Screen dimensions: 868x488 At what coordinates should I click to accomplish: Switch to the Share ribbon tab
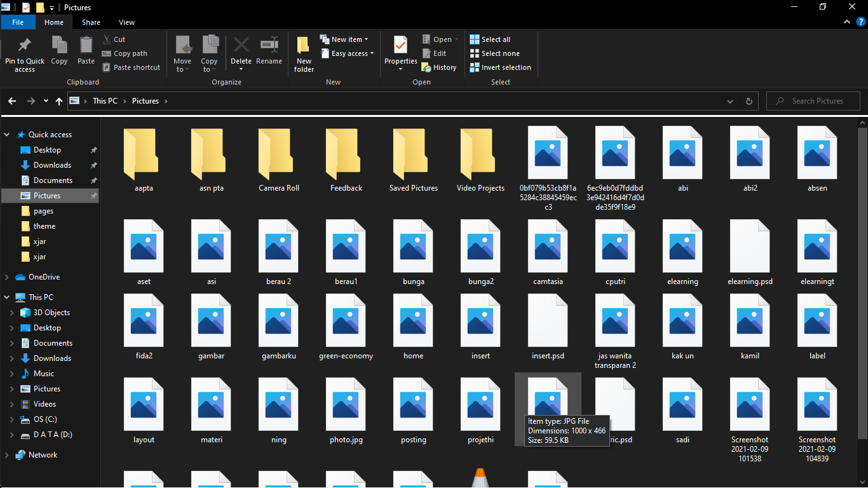click(91, 22)
